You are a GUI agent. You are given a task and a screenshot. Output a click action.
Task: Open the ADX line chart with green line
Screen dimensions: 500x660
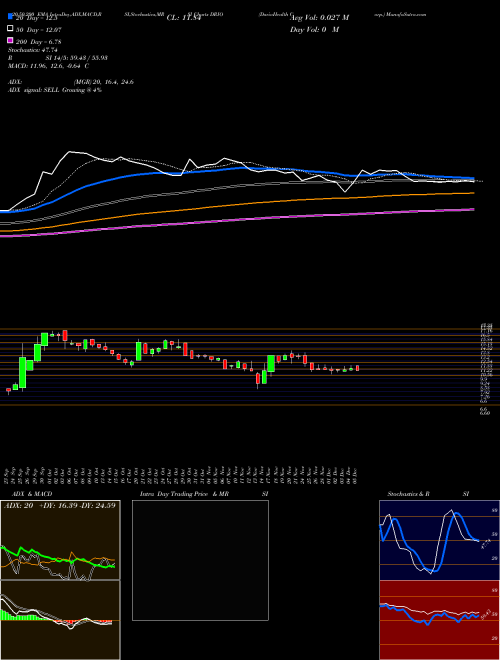click(60, 540)
